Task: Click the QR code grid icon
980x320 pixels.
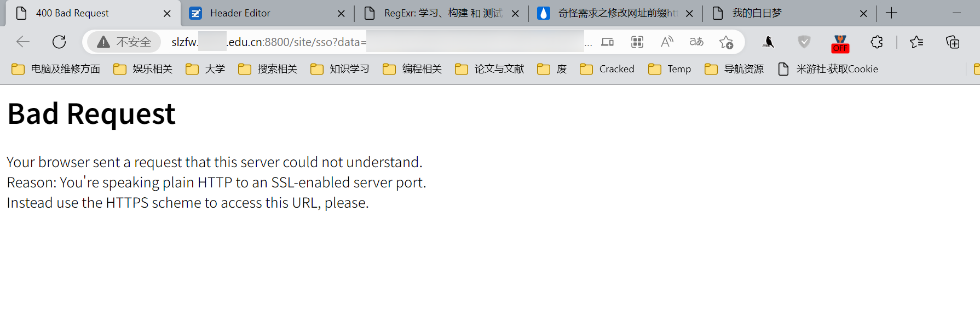Action: point(637,42)
